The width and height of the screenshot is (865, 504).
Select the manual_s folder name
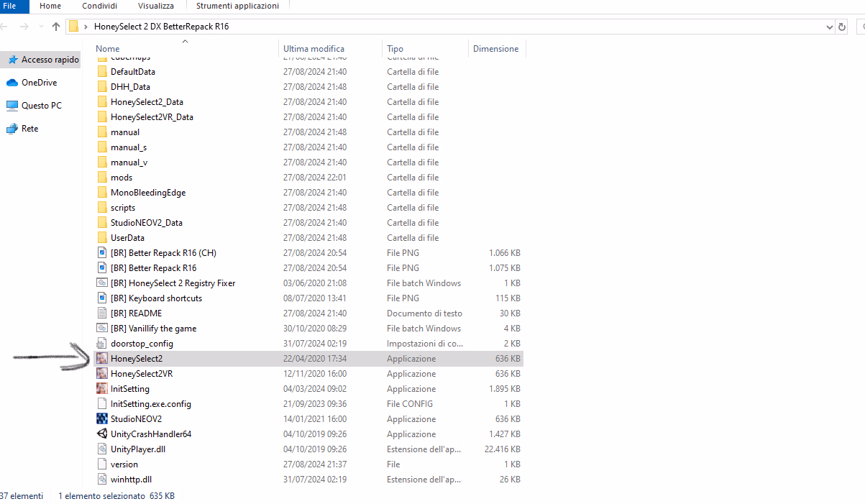pos(129,147)
